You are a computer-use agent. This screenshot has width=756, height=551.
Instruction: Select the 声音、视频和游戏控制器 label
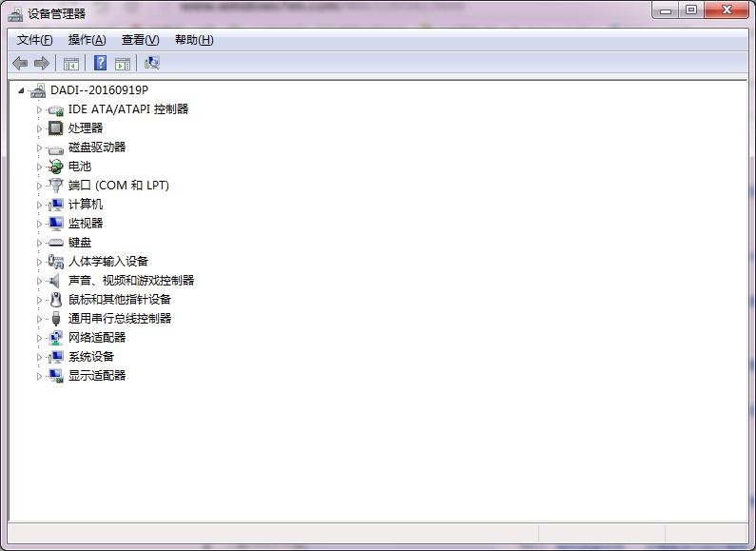coord(131,281)
